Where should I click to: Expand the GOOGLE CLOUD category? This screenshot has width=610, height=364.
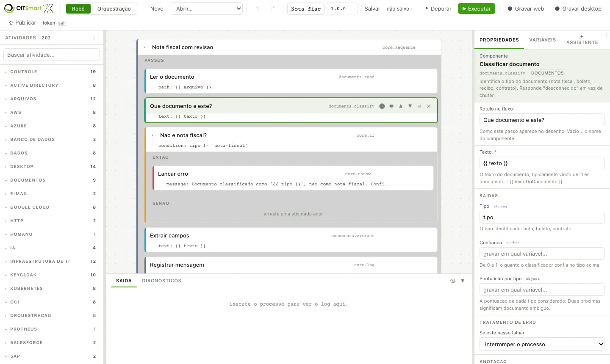click(51, 207)
